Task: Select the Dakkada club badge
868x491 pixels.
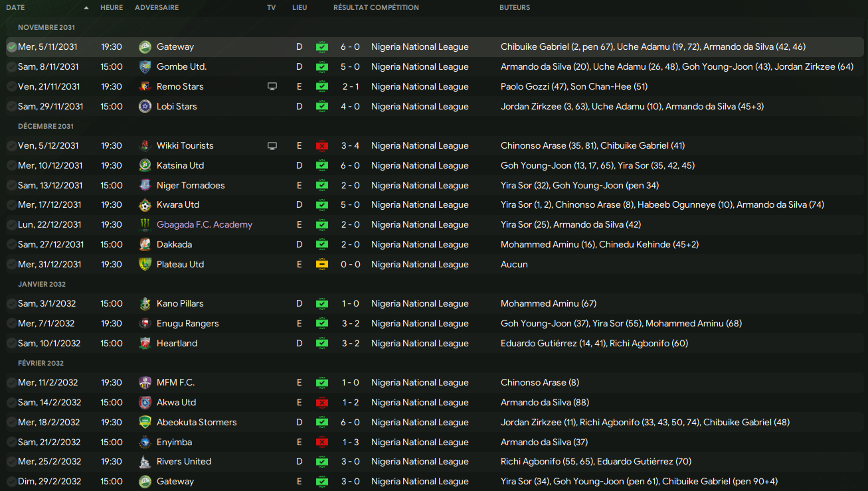Action: 145,244
